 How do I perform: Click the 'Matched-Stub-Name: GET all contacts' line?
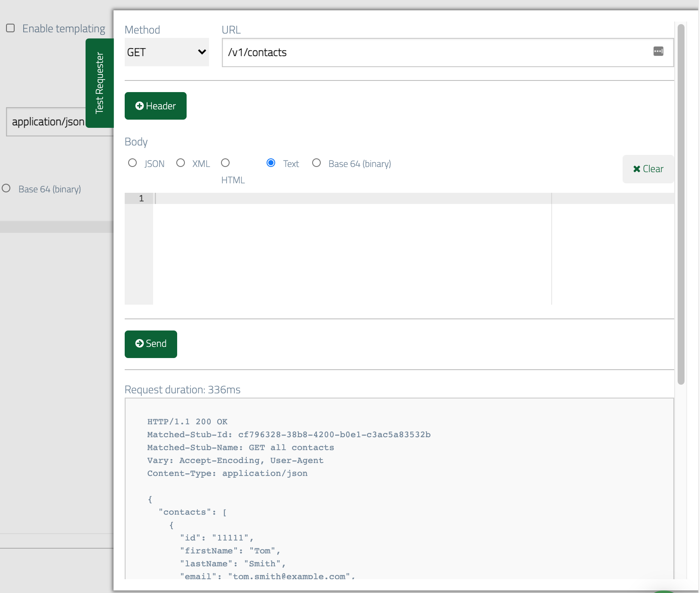[241, 448]
